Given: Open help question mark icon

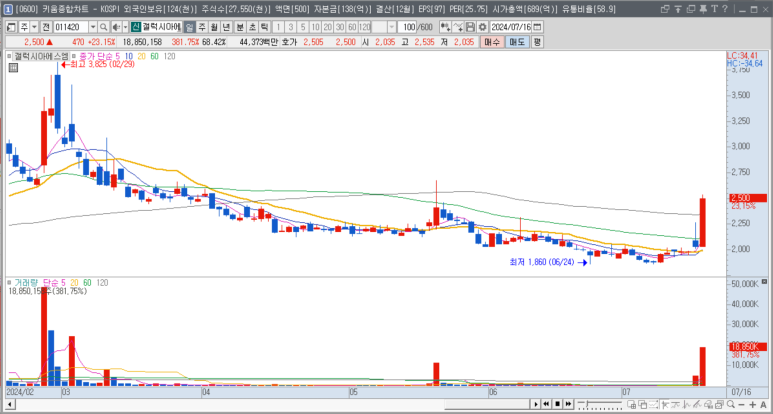Looking at the screenshot, I should coord(725,9).
